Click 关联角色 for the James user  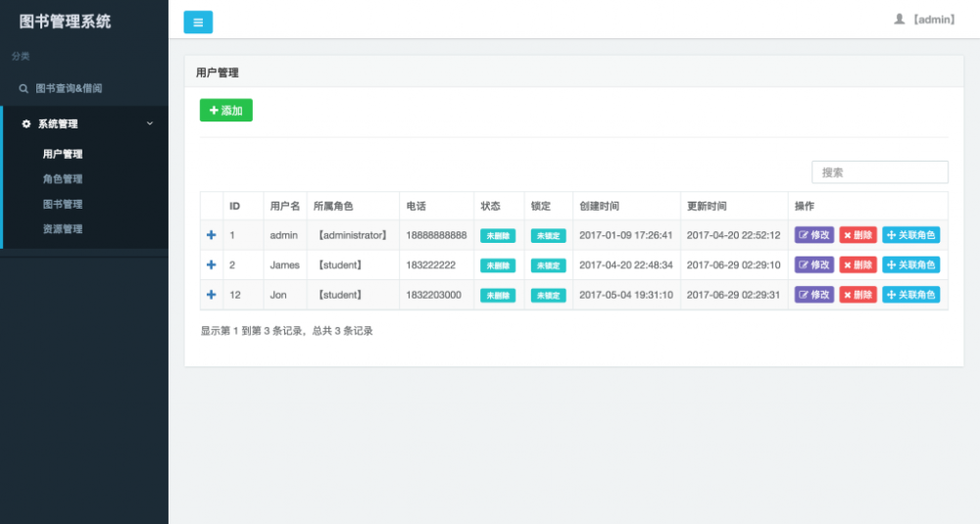click(910, 264)
